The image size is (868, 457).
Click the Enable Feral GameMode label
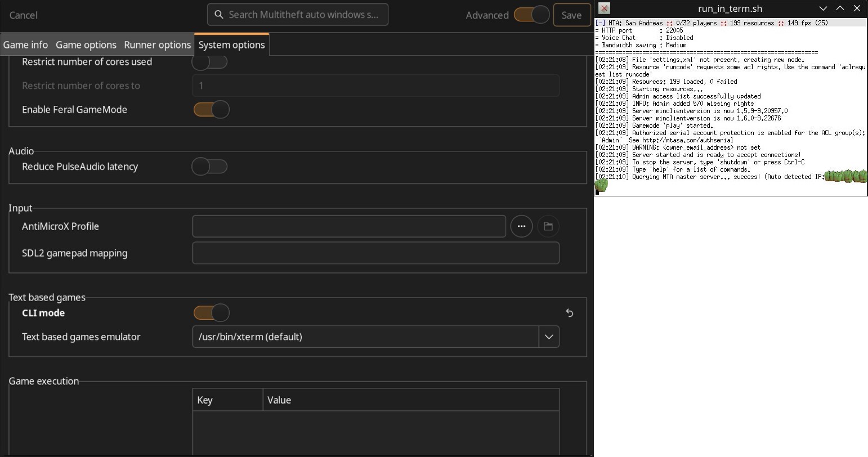point(74,110)
